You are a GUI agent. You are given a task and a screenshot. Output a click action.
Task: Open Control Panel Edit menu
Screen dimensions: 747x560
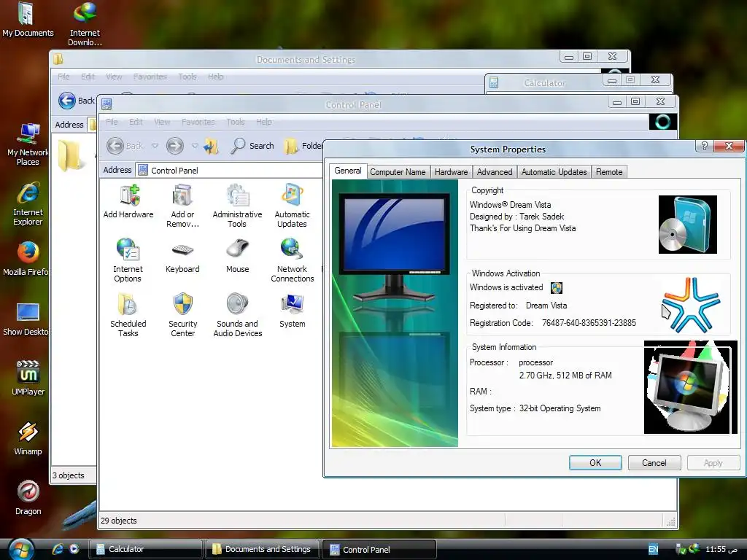136,122
